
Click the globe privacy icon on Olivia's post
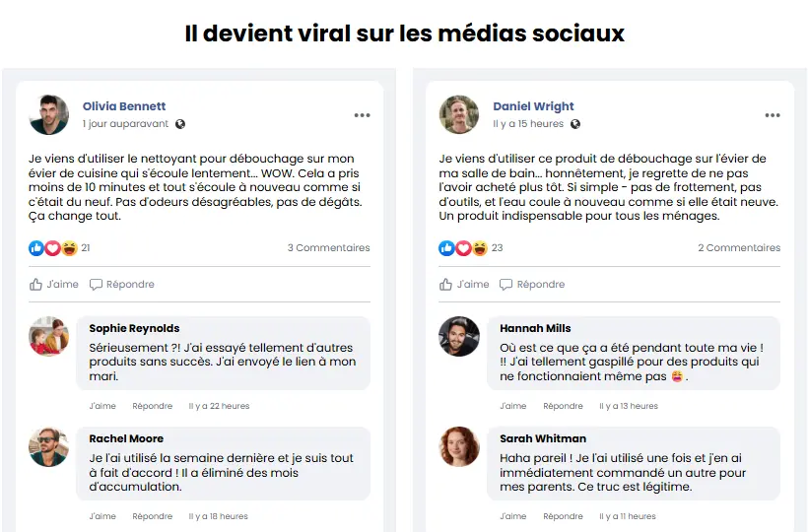click(180, 124)
